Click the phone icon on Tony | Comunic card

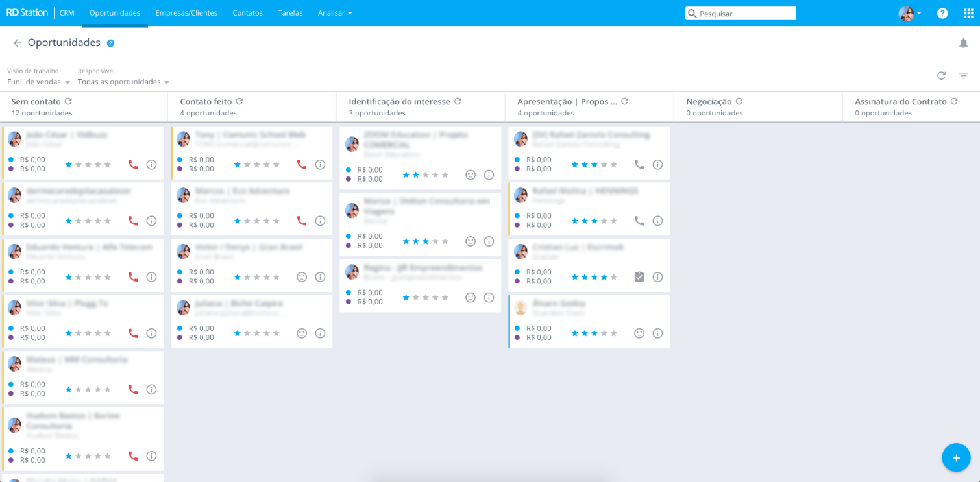point(302,164)
